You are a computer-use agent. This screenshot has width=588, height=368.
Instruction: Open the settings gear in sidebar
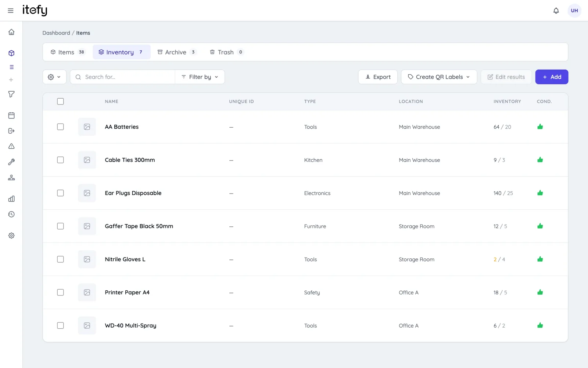pyautogui.click(x=11, y=236)
